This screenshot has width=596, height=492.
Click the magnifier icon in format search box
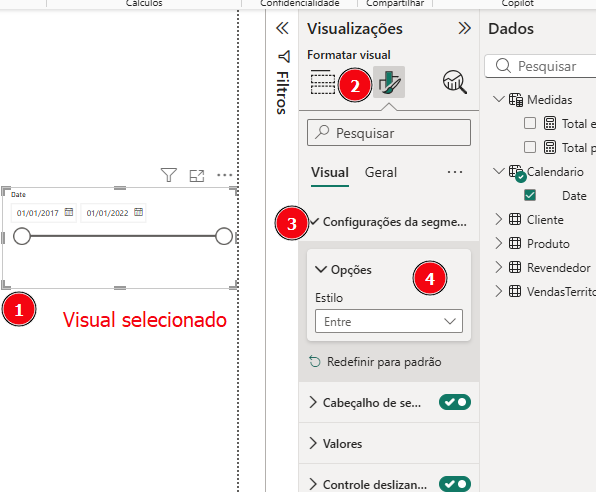(322, 132)
